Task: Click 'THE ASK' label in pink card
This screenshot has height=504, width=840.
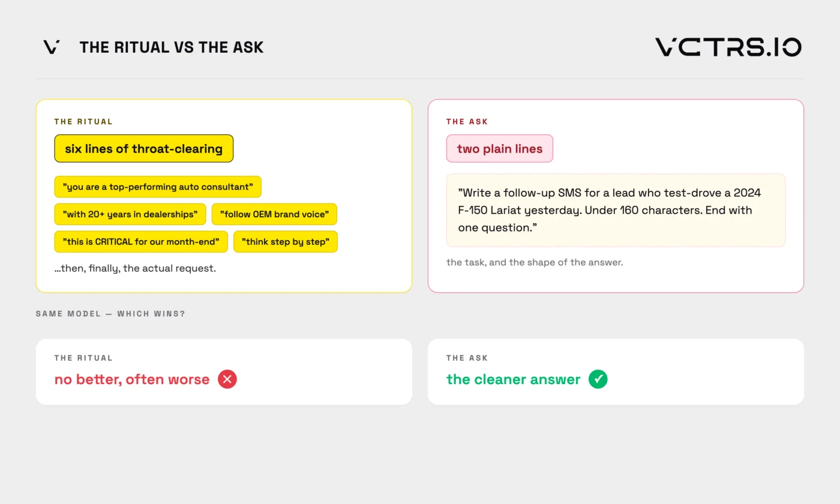Action: point(467,121)
